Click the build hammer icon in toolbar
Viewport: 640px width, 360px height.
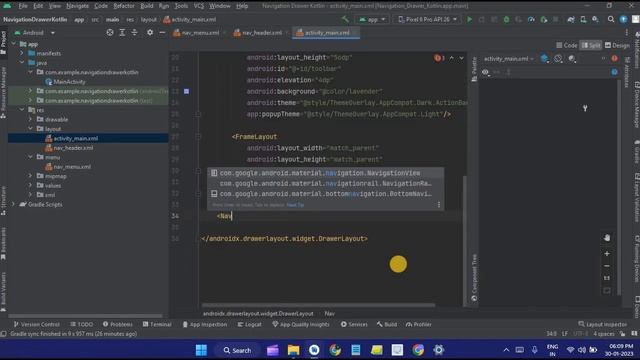pyautogui.click(x=345, y=19)
